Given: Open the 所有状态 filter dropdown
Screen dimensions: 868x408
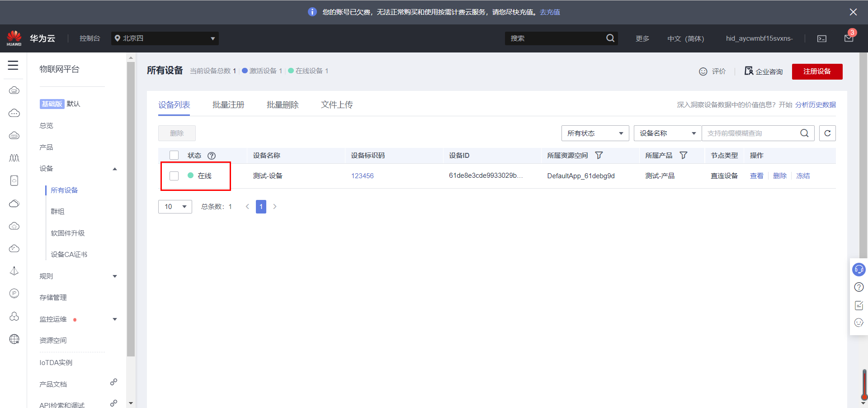Looking at the screenshot, I should [x=595, y=133].
